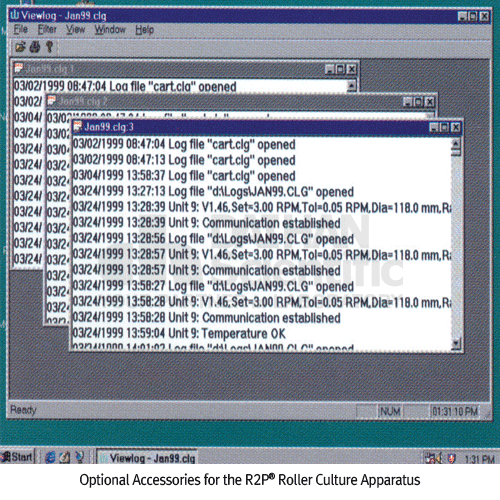
Task: Open the View menu
Action: click(75, 30)
